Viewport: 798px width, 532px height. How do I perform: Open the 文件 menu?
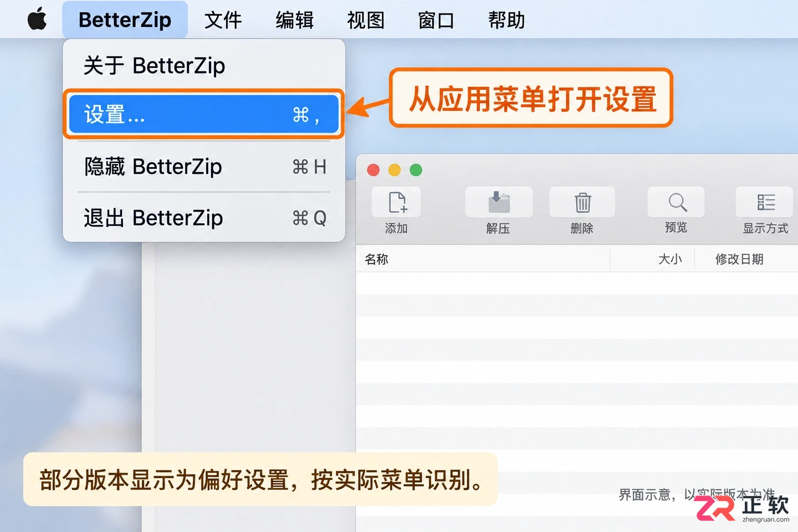(x=223, y=20)
